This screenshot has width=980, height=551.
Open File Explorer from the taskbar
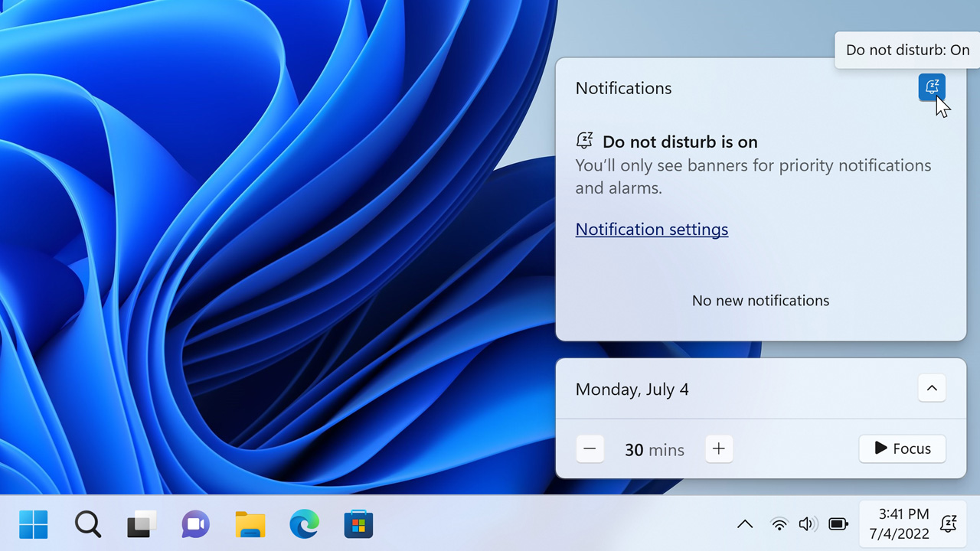(250, 524)
